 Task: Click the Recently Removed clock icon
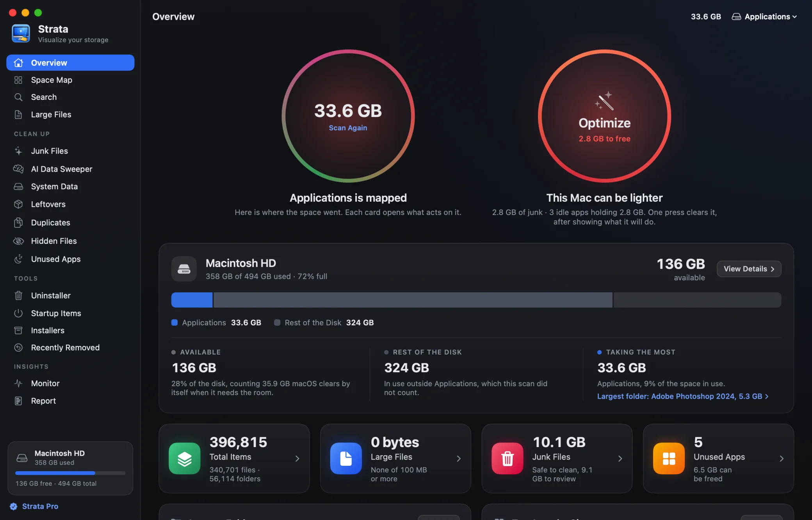[18, 348]
